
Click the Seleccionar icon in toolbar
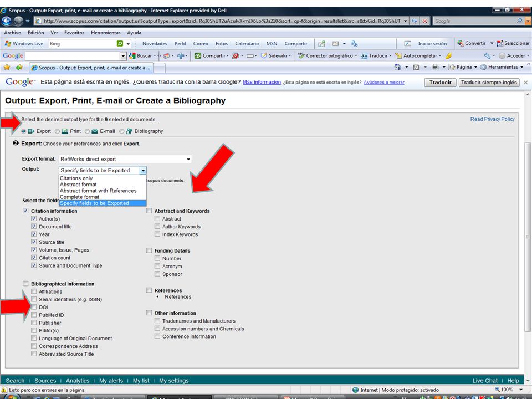coord(500,43)
